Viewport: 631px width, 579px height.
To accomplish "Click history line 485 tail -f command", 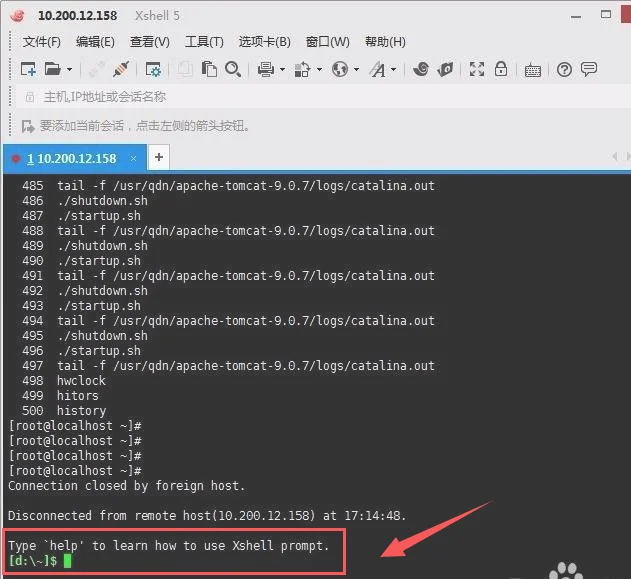I will click(x=228, y=185).
